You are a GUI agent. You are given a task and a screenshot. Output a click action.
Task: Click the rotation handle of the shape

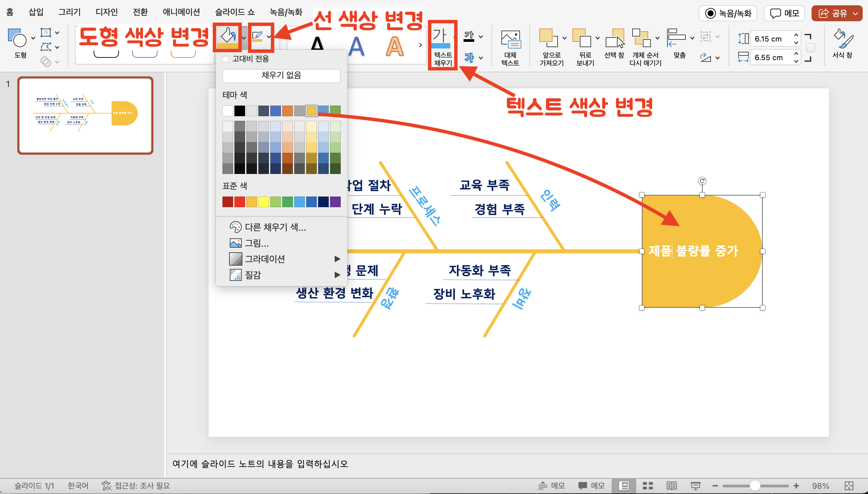tap(702, 181)
